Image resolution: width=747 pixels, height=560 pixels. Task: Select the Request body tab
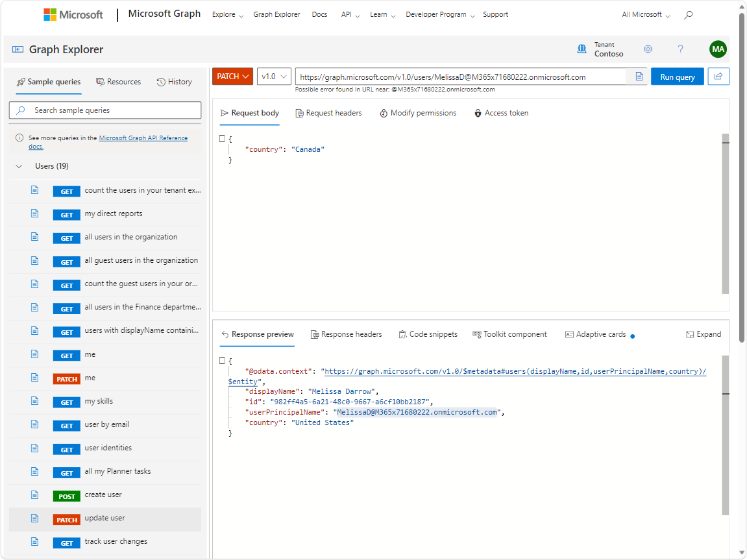250,113
